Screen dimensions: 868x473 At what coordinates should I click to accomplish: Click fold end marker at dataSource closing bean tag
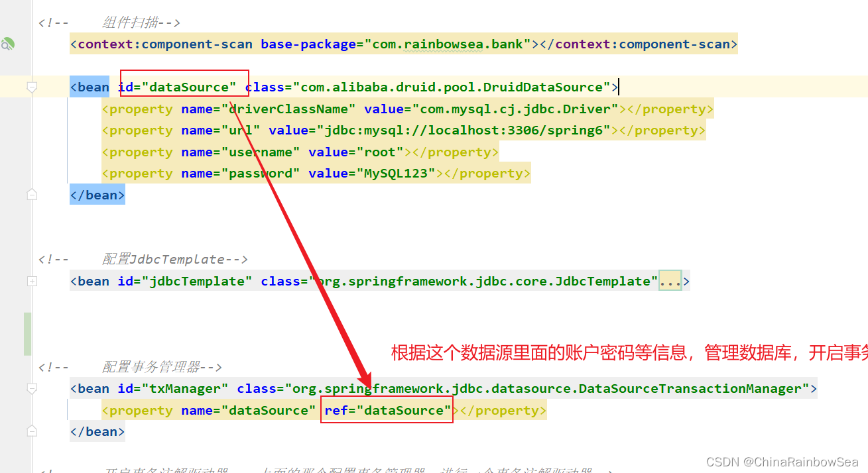(x=31, y=195)
